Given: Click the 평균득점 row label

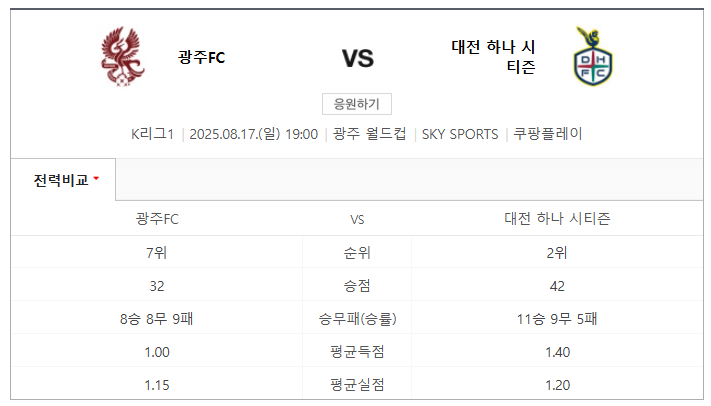Looking at the screenshot, I should 357,352.
